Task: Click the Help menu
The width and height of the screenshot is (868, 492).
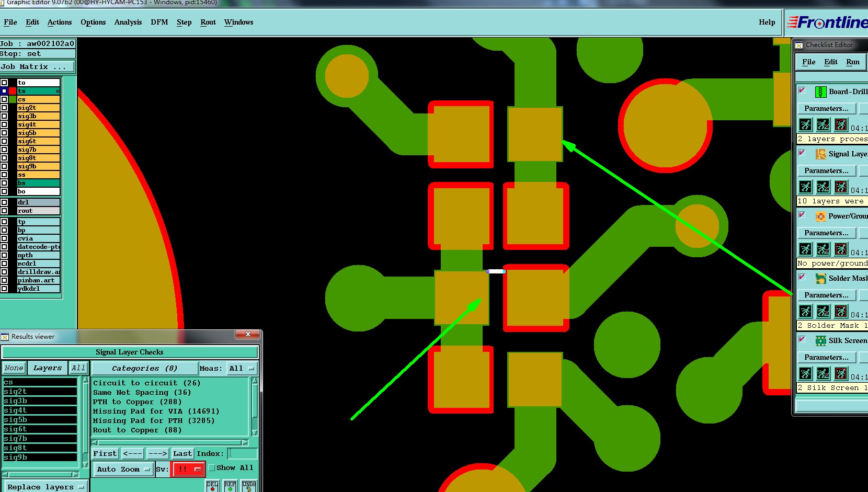Action: click(767, 22)
